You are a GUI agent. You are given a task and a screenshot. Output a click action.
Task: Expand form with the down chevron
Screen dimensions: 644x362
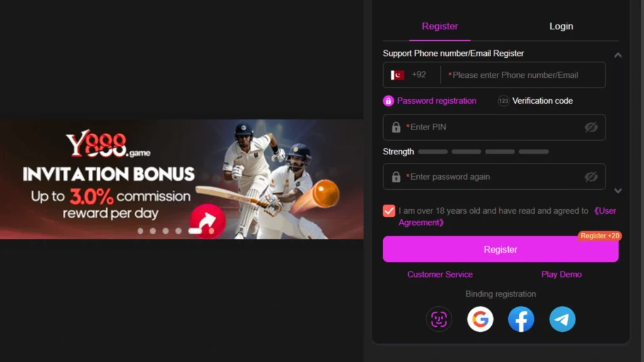pos(618,190)
